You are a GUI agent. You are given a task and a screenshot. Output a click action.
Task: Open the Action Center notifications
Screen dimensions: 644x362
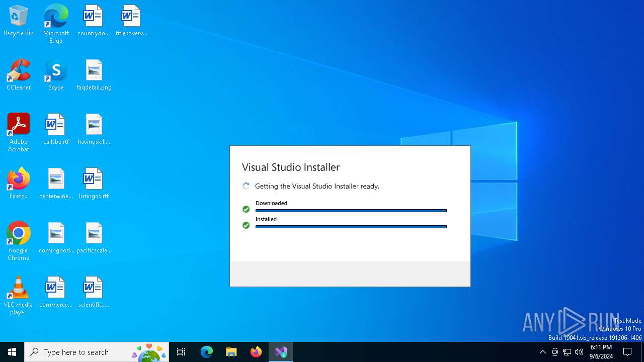pyautogui.click(x=627, y=352)
